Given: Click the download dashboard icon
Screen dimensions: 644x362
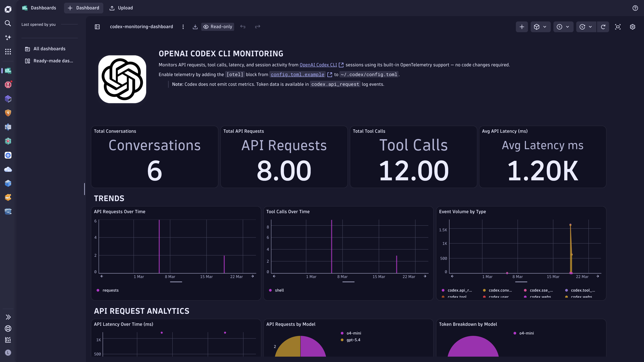Looking at the screenshot, I should 195,27.
